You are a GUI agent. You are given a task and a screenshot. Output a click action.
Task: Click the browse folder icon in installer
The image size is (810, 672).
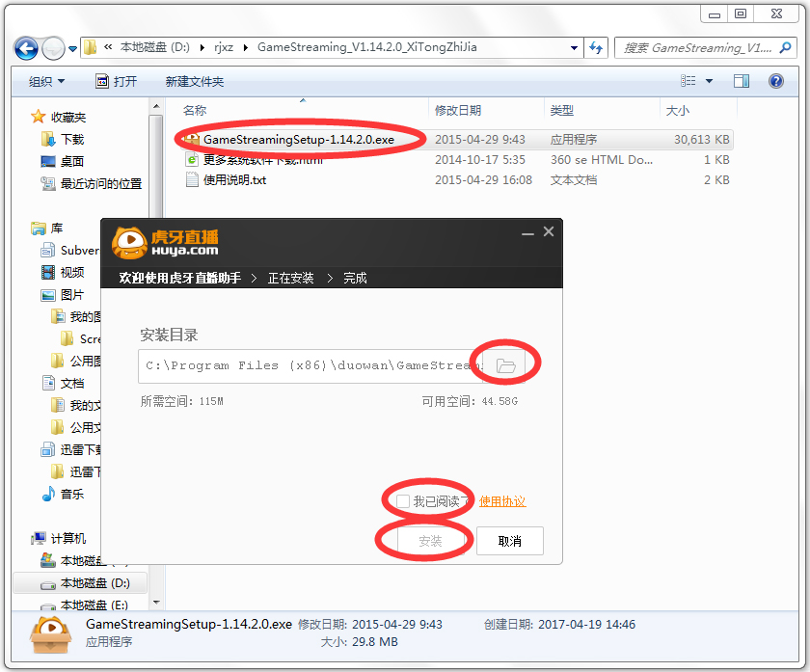point(505,365)
